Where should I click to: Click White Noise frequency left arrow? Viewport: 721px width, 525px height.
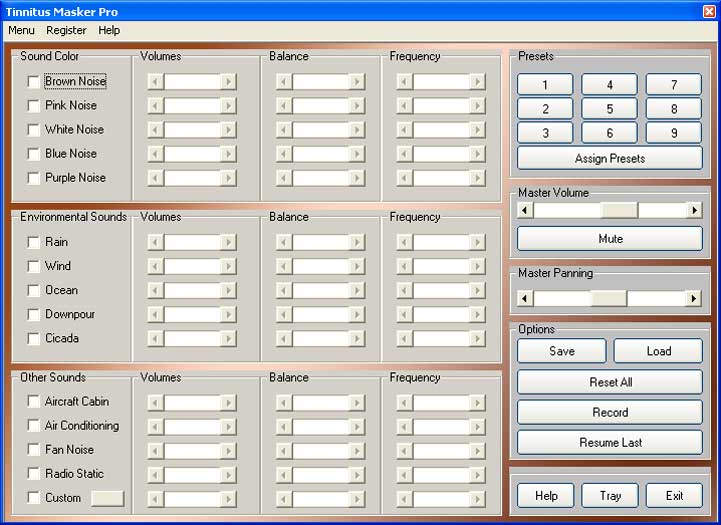pyautogui.click(x=404, y=130)
